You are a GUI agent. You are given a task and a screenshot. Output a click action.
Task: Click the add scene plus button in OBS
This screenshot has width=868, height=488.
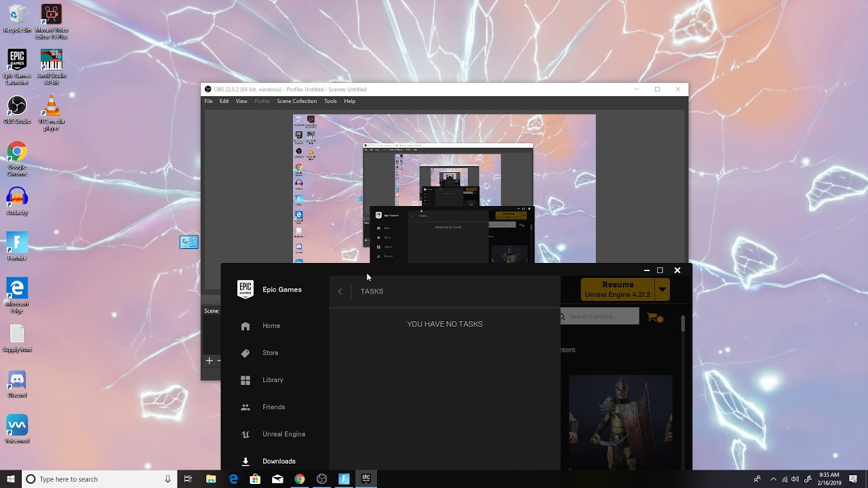[x=210, y=361]
